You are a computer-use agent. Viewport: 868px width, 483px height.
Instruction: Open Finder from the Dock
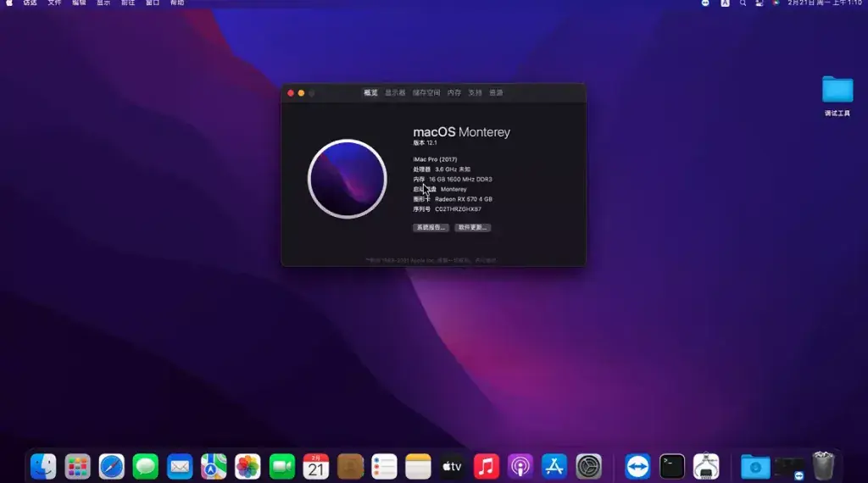pos(43,466)
